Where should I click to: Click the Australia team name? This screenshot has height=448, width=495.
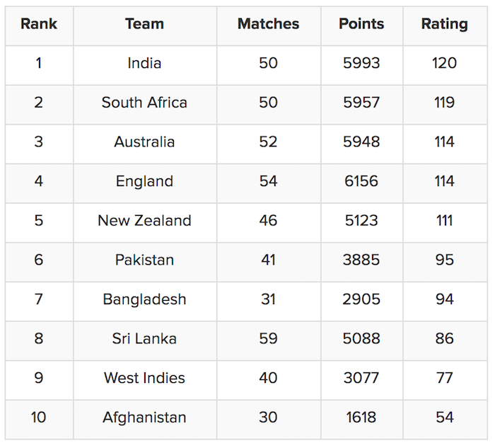point(144,142)
